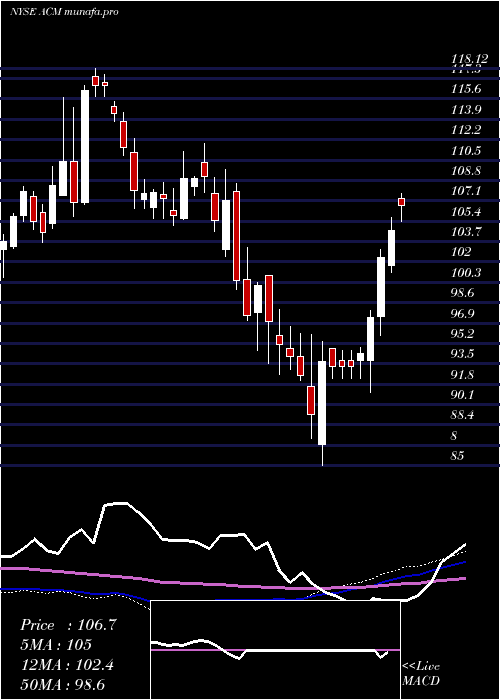Screen dimensions: 500x700
Task: Select the 90.1 price axis label
Action: [464, 395]
